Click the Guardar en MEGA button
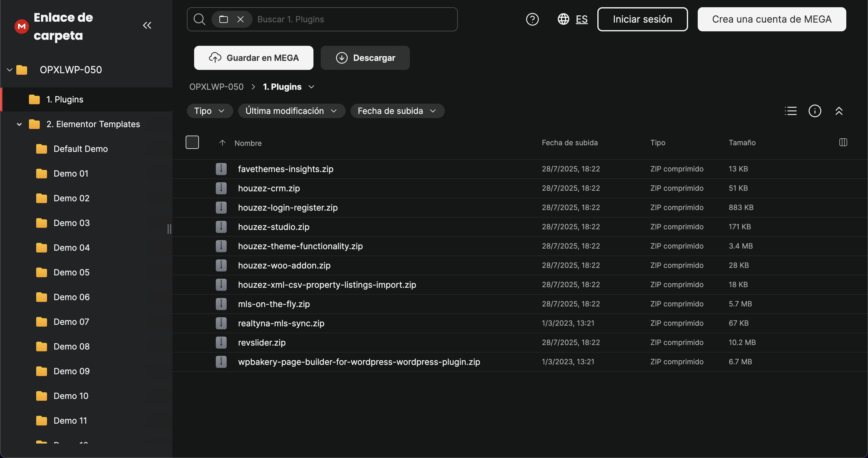The width and height of the screenshot is (868, 458). pyautogui.click(x=253, y=58)
